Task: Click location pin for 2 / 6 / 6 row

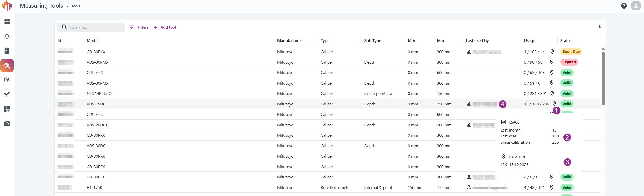Action: (x=552, y=177)
